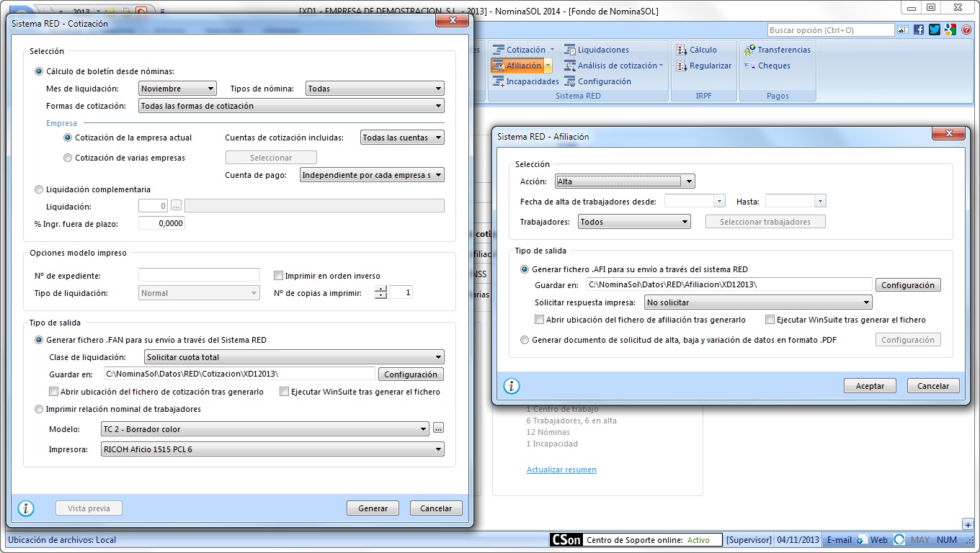
Task: Expand Clase de liquidación dropdown
Action: pos(294,357)
